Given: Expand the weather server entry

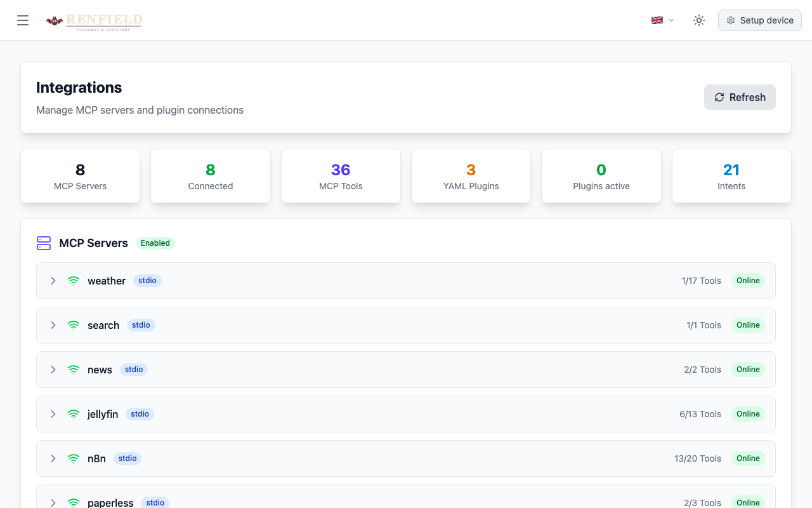Looking at the screenshot, I should (53, 281).
